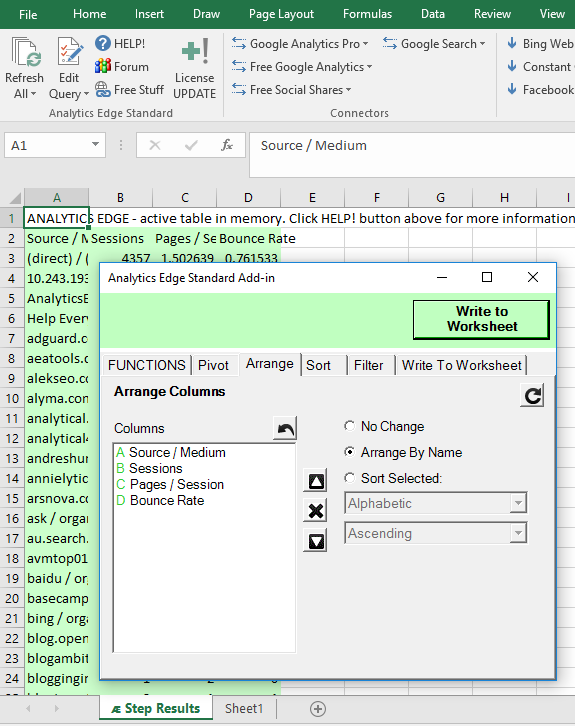
Task: Click the undo arrow above Columns list
Action: click(285, 428)
